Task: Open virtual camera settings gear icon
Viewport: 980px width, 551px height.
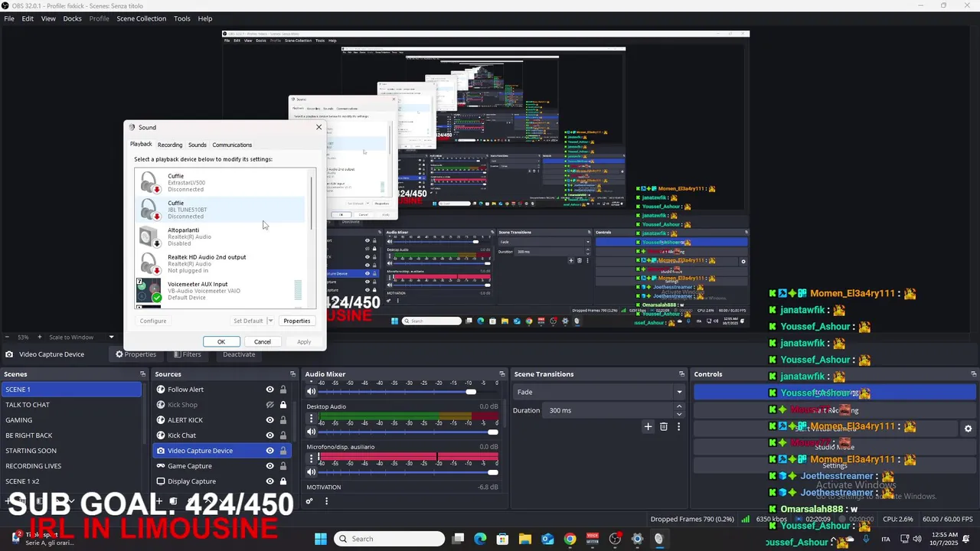Action: pyautogui.click(x=968, y=429)
